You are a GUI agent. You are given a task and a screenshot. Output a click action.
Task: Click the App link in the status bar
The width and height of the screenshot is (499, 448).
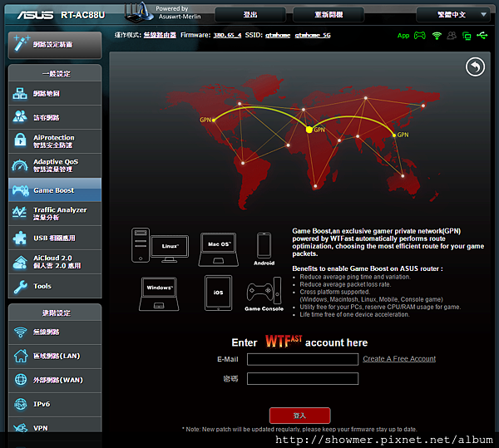[x=403, y=36]
